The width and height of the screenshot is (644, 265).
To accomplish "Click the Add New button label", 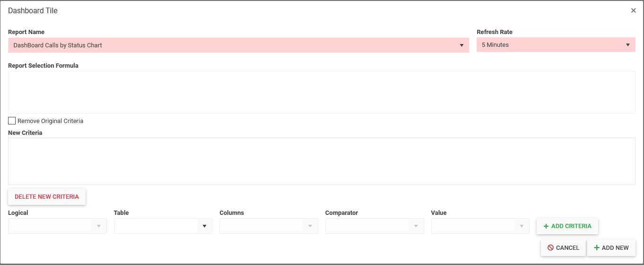I will click(615, 248).
